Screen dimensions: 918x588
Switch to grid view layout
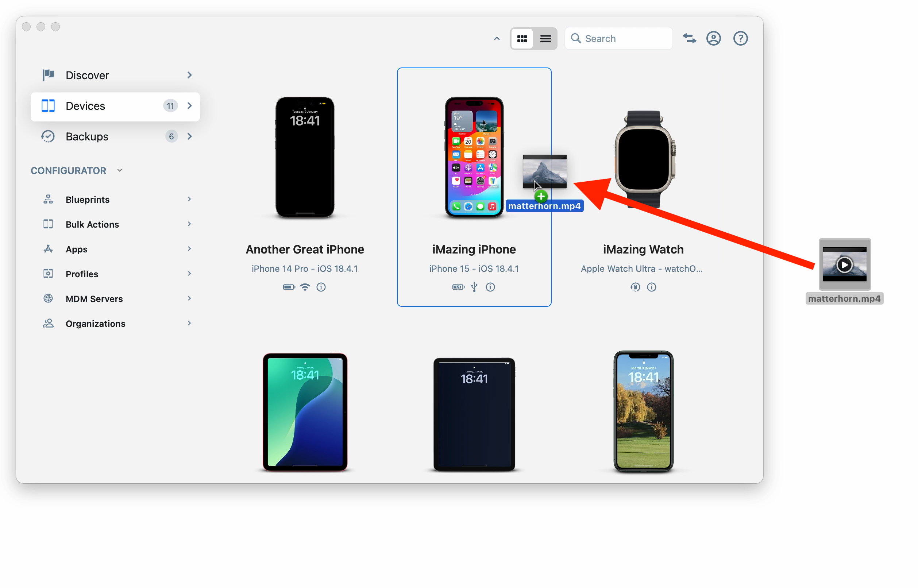[522, 39]
